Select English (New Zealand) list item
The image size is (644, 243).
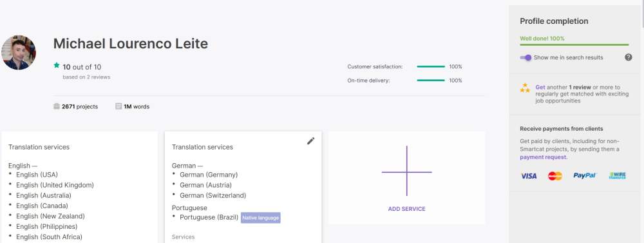[x=50, y=216]
